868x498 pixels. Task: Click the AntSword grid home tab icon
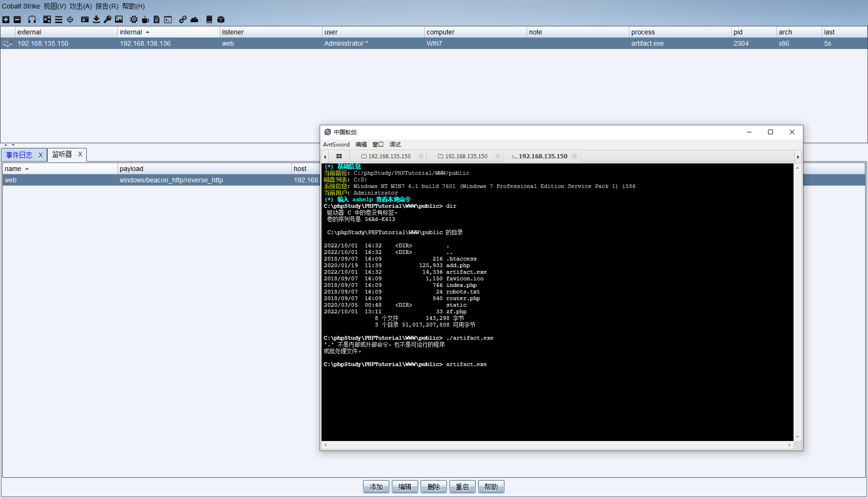339,156
